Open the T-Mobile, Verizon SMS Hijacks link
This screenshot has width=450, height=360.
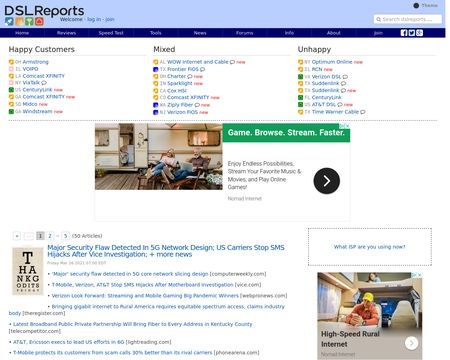(142, 285)
